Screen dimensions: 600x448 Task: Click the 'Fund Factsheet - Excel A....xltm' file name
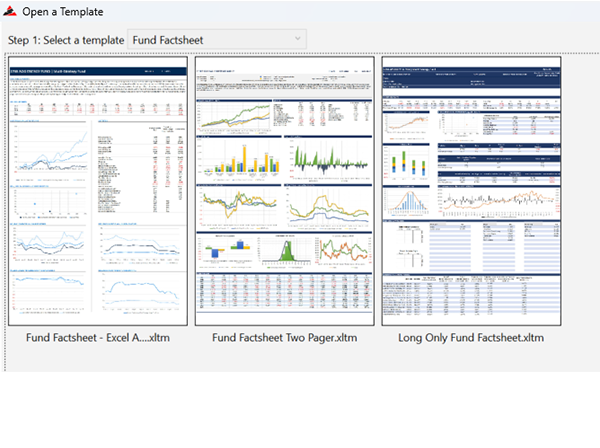(x=98, y=337)
